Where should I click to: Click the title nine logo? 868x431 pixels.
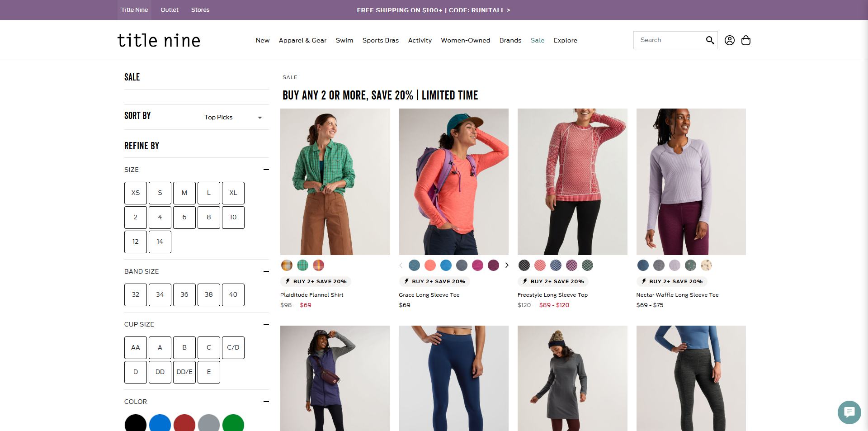[159, 41]
